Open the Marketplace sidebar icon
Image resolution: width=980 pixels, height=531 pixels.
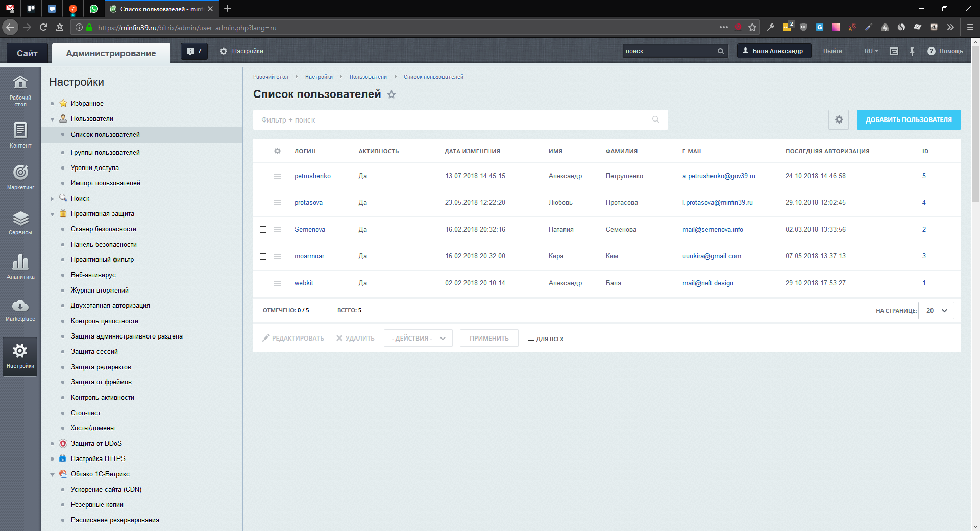(x=20, y=310)
